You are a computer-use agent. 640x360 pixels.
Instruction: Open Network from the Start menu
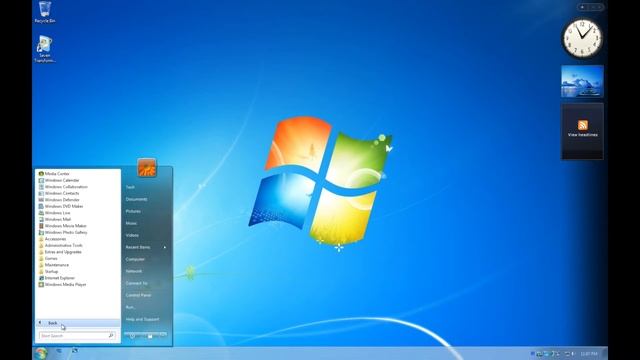pyautogui.click(x=134, y=271)
